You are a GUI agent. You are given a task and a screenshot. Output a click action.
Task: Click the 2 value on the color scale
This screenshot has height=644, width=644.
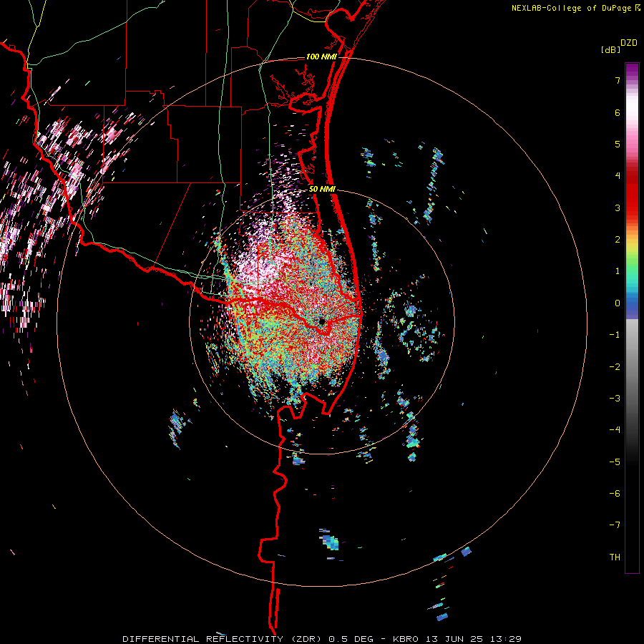click(x=618, y=240)
